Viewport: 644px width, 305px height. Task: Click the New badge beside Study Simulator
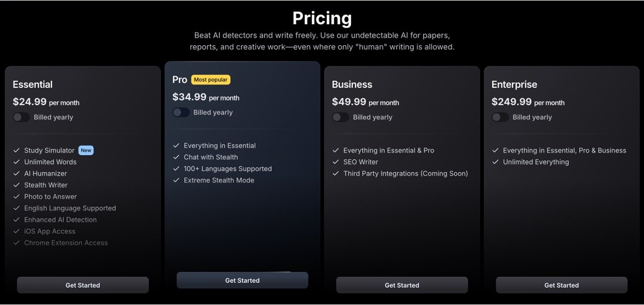86,150
